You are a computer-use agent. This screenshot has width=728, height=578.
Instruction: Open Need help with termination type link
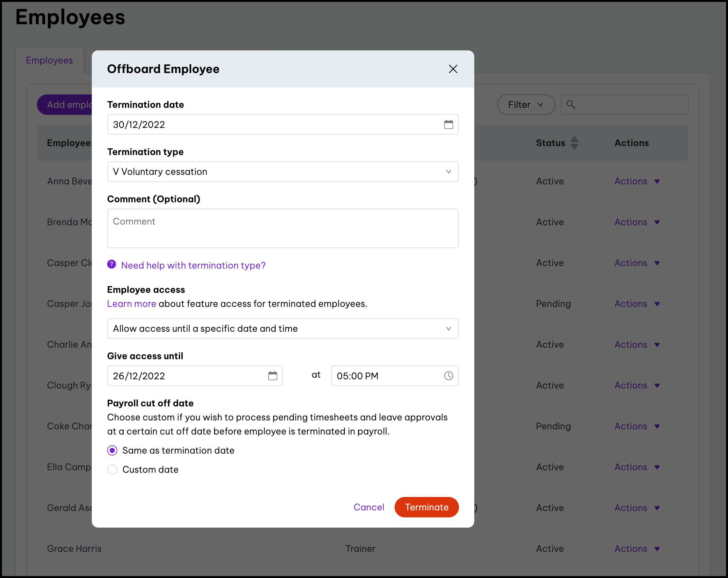tap(193, 265)
